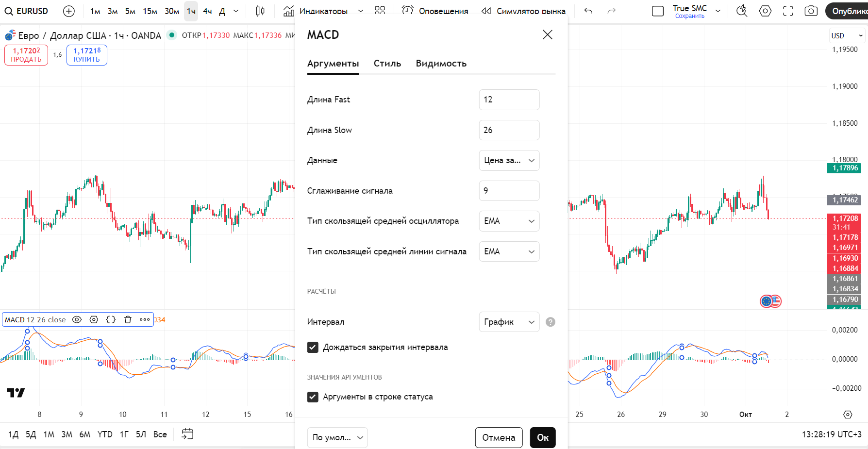This screenshot has height=449, width=868.
Task: Uncheck "Дождаться закрытия интервала" checkbox
Action: click(x=313, y=347)
